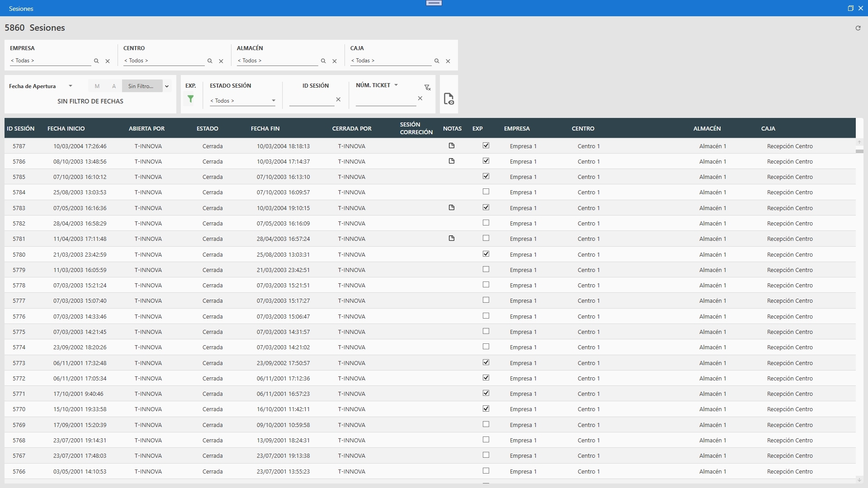This screenshot has width=868, height=488.
Task: Click the remove-all-filters funnel icon
Action: click(427, 88)
